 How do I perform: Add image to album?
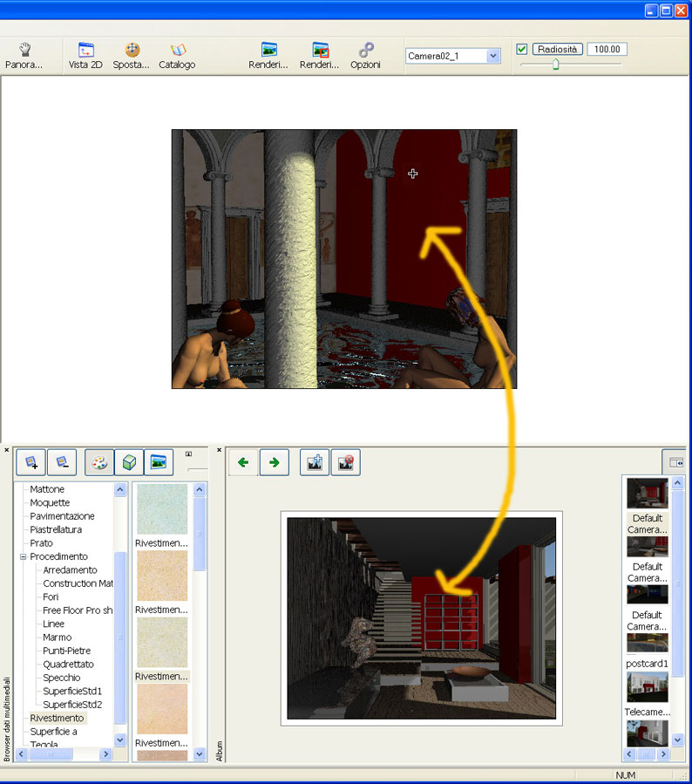click(x=315, y=462)
